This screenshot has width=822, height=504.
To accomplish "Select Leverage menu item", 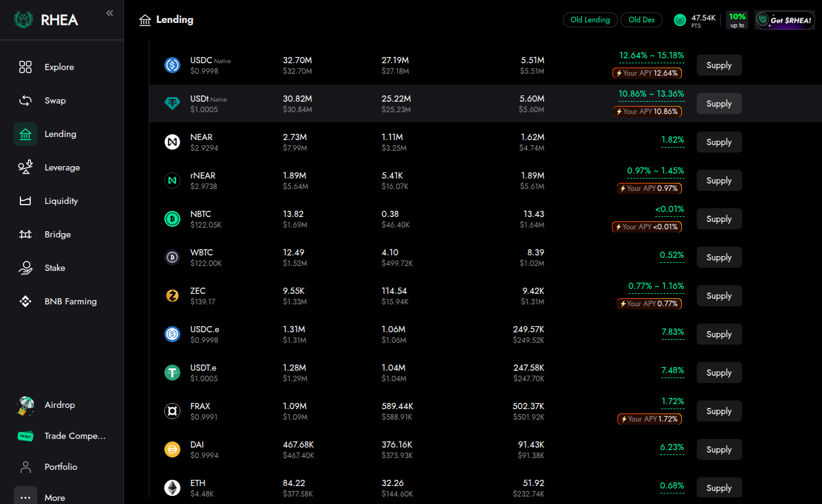I will coord(62,167).
